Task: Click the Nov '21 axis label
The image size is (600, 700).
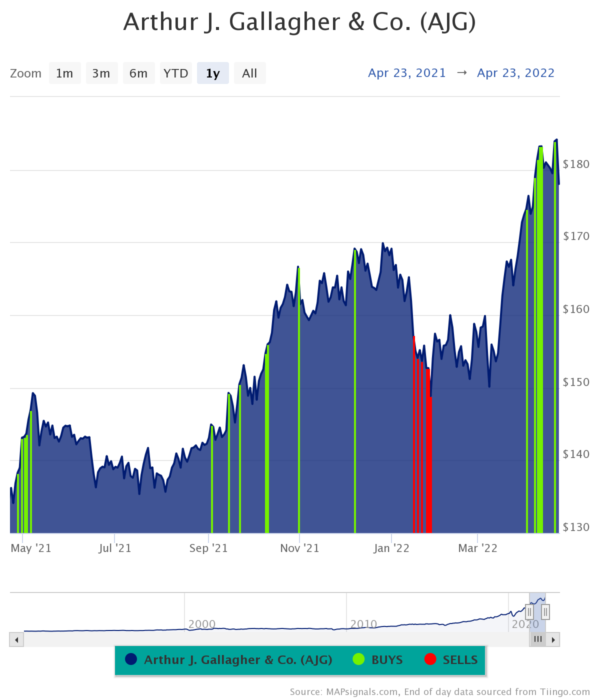Action: [x=299, y=548]
